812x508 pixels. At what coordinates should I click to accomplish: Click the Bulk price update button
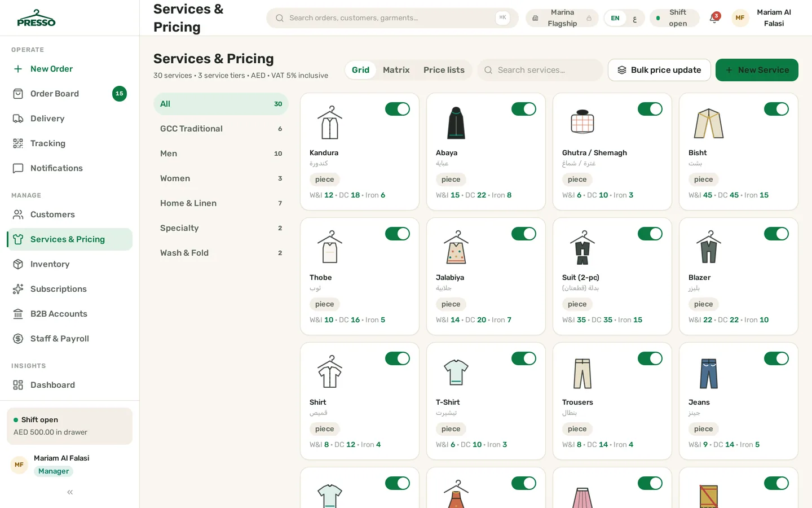(x=659, y=70)
